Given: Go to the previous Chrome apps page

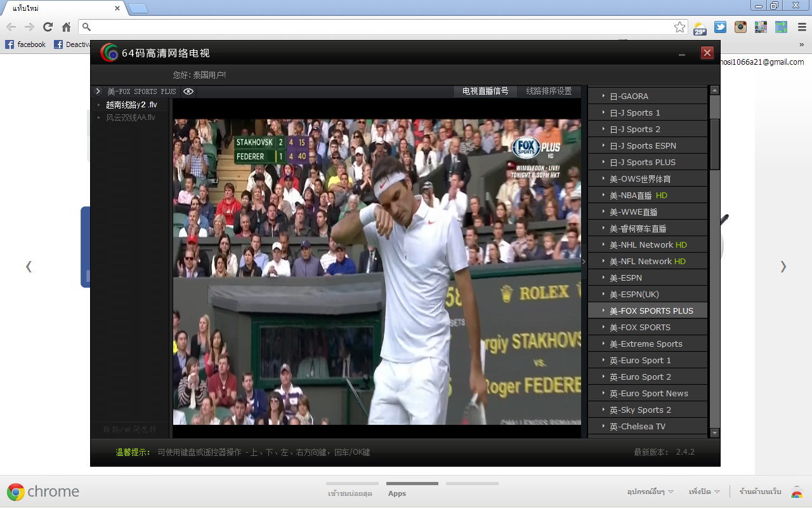Looking at the screenshot, I should click(x=29, y=267).
